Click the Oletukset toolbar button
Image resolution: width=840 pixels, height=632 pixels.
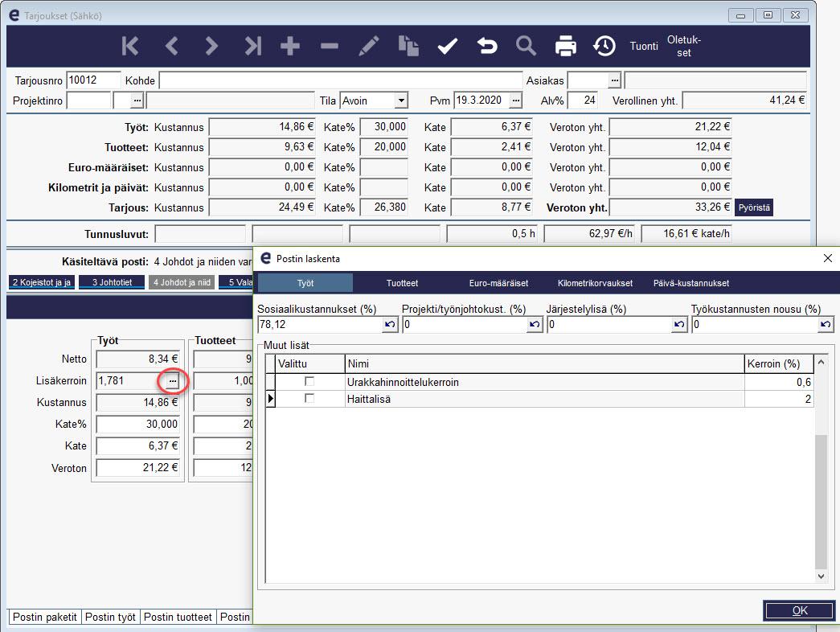coord(683,46)
